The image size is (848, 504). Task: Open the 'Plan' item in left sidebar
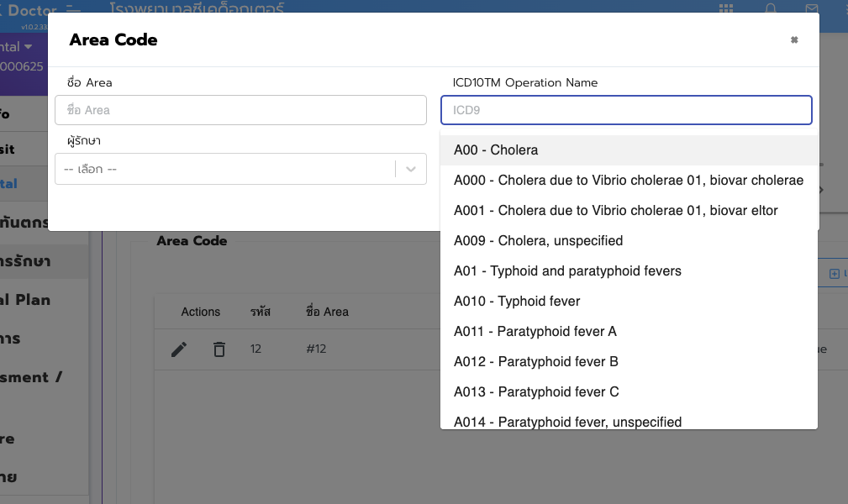pyautogui.click(x=27, y=300)
